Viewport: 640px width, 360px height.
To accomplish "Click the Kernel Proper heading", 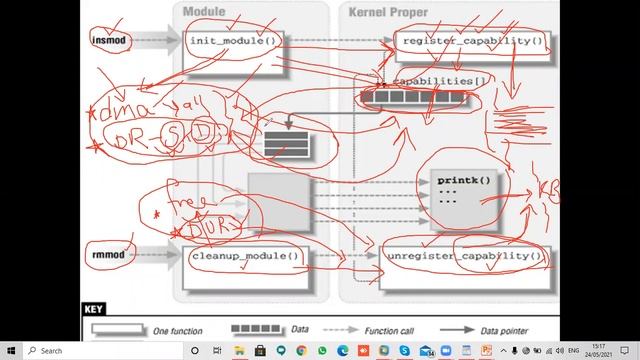I will point(388,12).
